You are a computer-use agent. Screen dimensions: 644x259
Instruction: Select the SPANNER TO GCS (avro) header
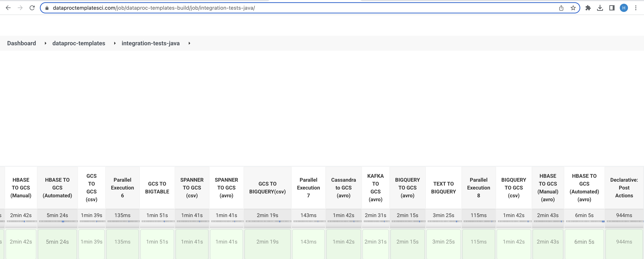(227, 187)
